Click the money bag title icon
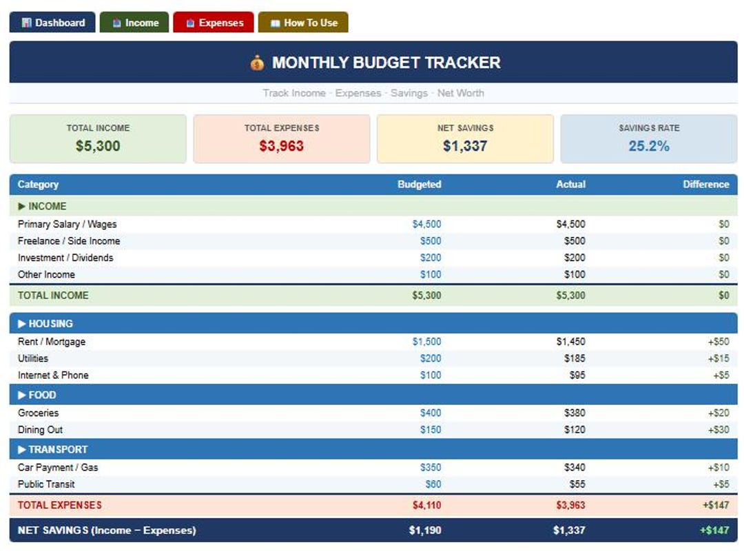This screenshot has height=560, width=744. pos(257,63)
